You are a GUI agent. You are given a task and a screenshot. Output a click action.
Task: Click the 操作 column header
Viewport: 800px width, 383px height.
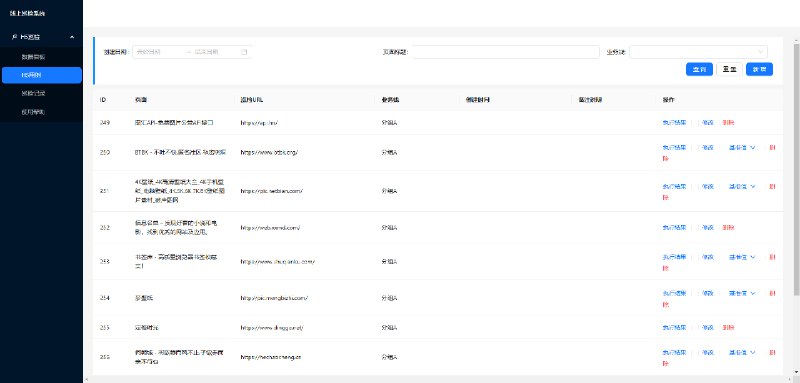pyautogui.click(x=668, y=100)
